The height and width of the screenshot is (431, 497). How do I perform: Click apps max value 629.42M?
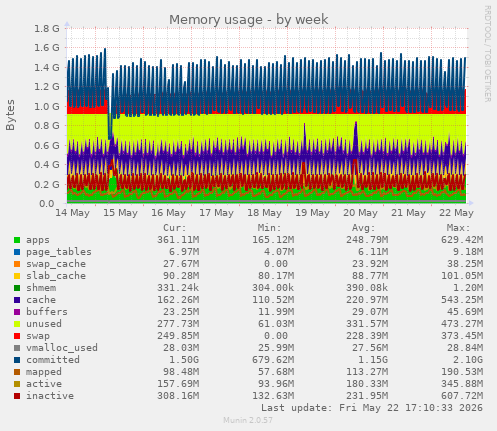point(462,240)
